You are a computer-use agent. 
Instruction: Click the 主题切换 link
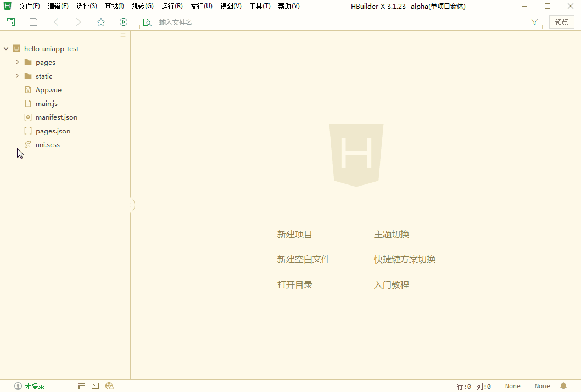point(392,234)
